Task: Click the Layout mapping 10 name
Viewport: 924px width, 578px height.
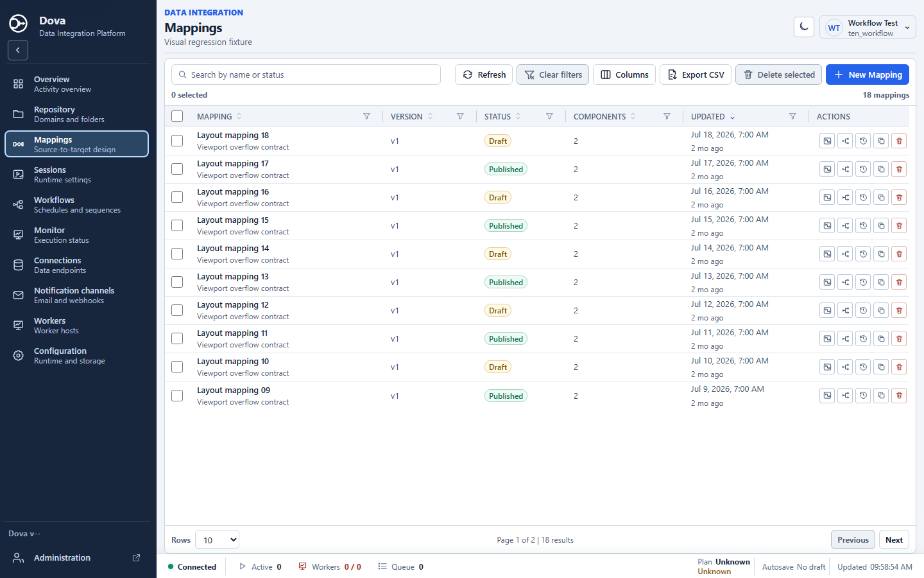Action: [233, 362]
